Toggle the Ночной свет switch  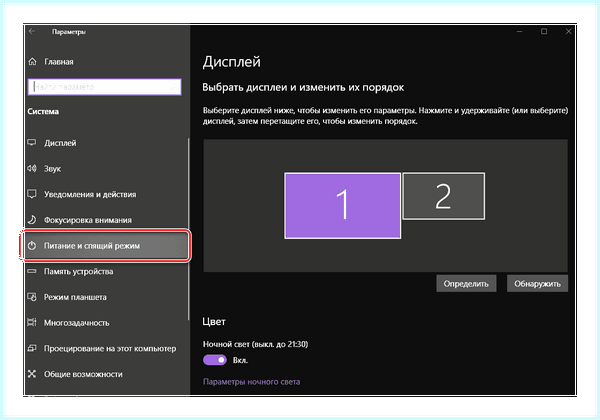point(215,360)
